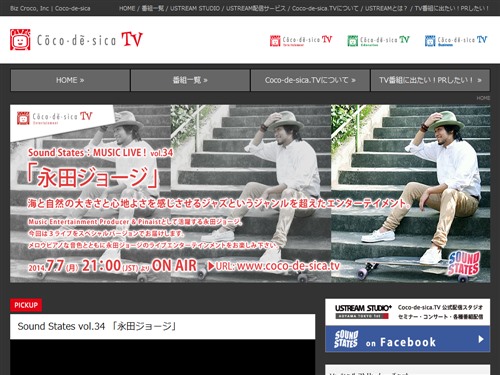Open the green Coco-de-sica TV Education logo

click(x=378, y=40)
